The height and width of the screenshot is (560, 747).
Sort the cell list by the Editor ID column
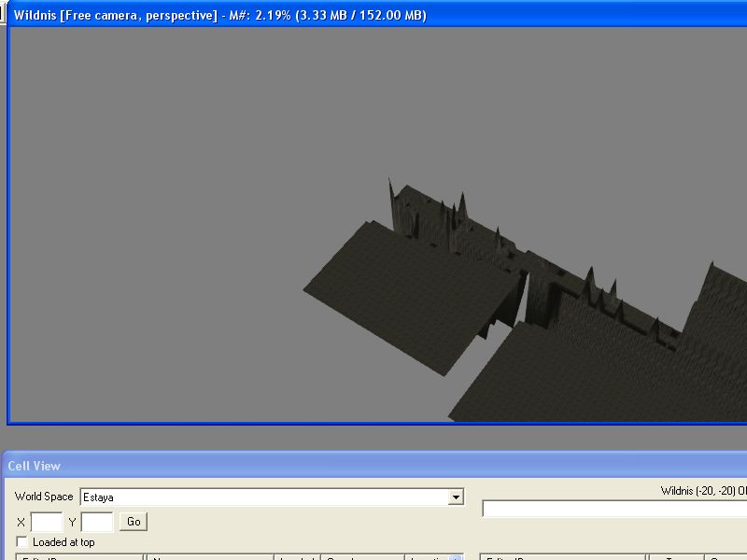[79, 557]
